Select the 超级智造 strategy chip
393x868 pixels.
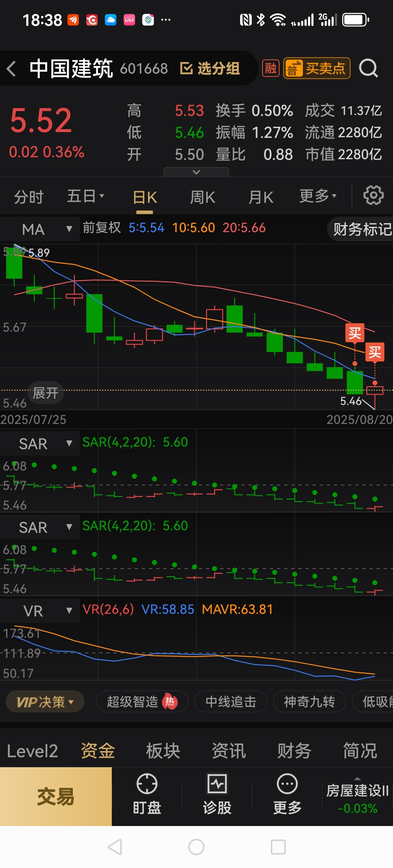(x=142, y=702)
